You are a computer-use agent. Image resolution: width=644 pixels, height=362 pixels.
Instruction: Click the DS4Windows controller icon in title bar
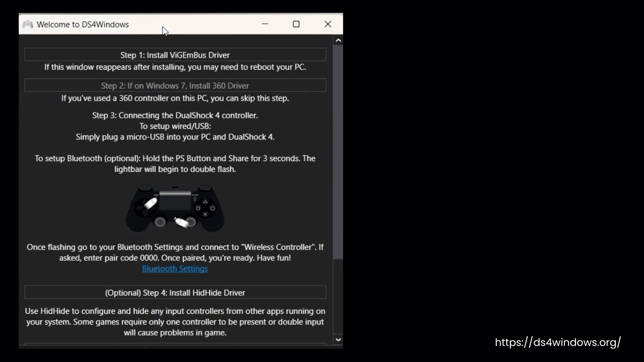pyautogui.click(x=28, y=24)
